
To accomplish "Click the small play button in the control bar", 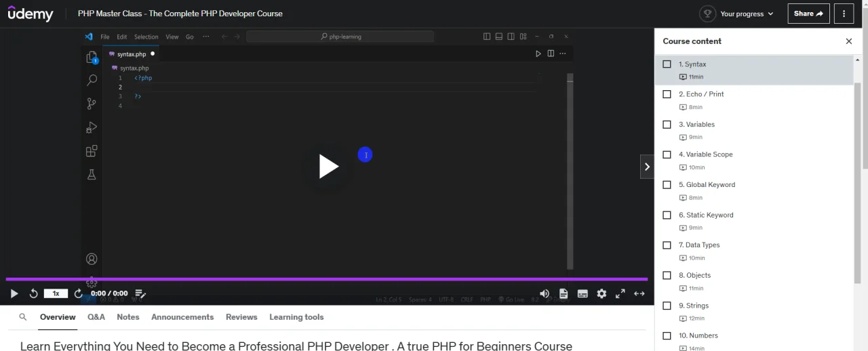I will point(14,293).
